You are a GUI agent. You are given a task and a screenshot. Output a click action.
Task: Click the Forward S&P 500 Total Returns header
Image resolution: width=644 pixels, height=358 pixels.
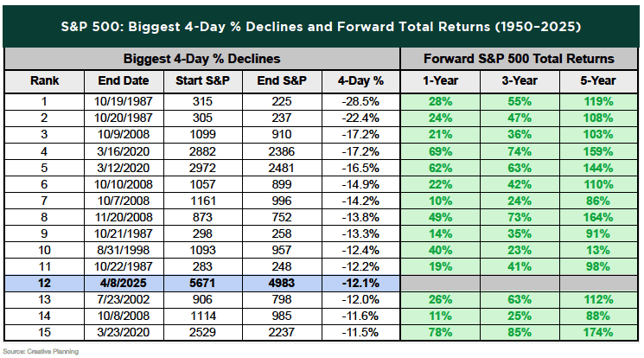520,60
